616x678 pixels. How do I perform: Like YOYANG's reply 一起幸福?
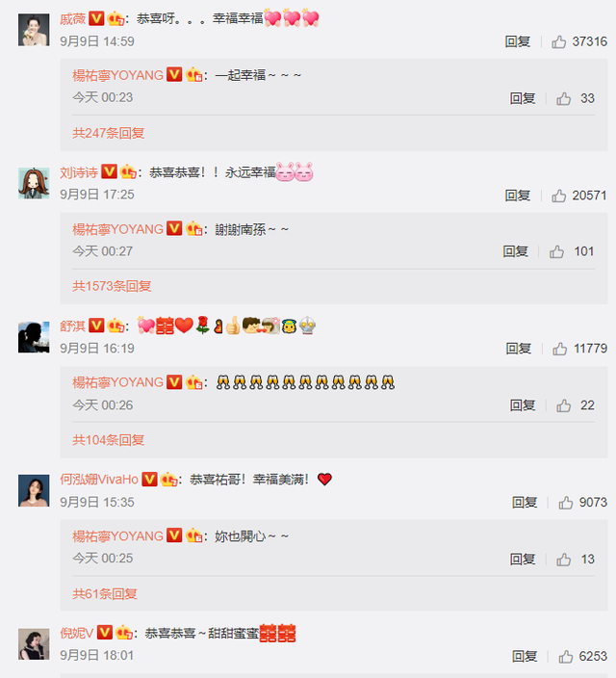pyautogui.click(x=563, y=98)
